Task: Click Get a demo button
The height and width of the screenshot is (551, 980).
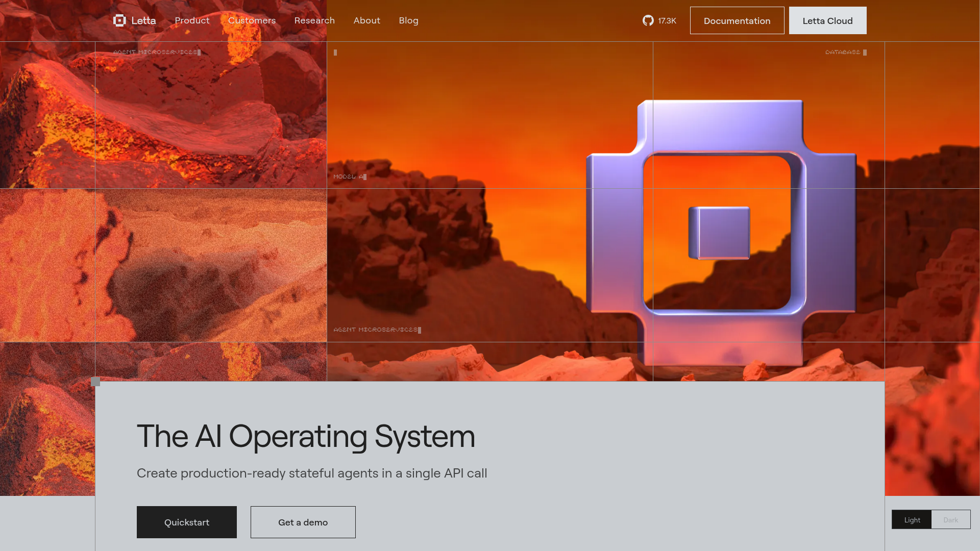Action: (x=303, y=522)
